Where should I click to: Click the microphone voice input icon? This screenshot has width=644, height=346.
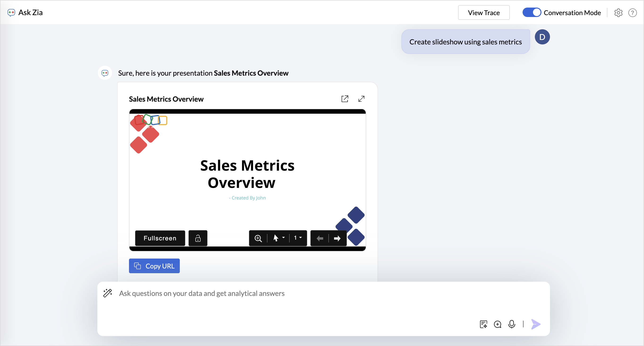(x=511, y=324)
